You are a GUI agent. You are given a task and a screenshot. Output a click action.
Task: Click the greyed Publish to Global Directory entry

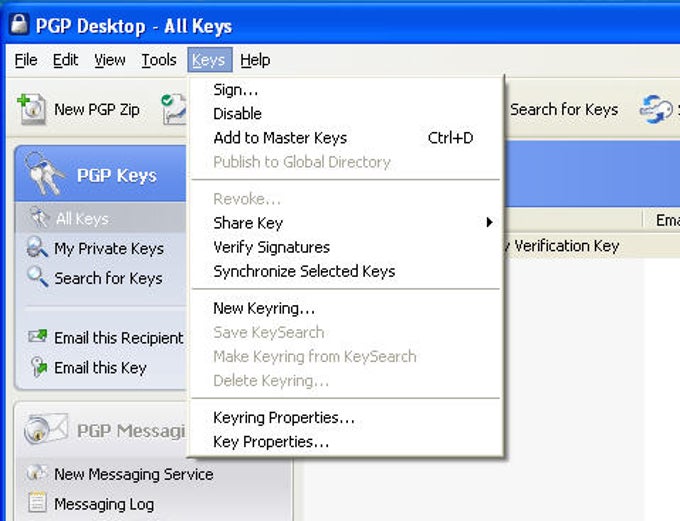(346, 162)
